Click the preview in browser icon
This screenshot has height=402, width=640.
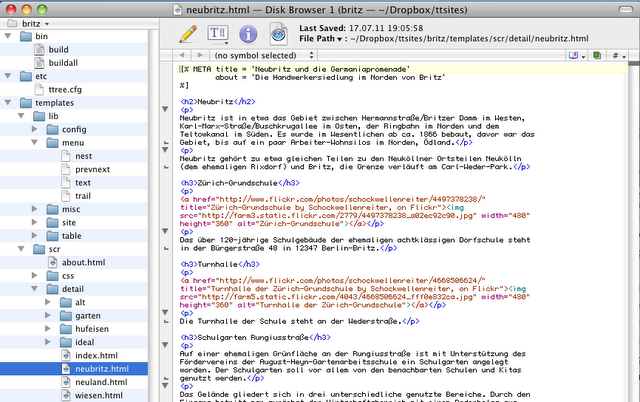pyautogui.click(x=278, y=34)
